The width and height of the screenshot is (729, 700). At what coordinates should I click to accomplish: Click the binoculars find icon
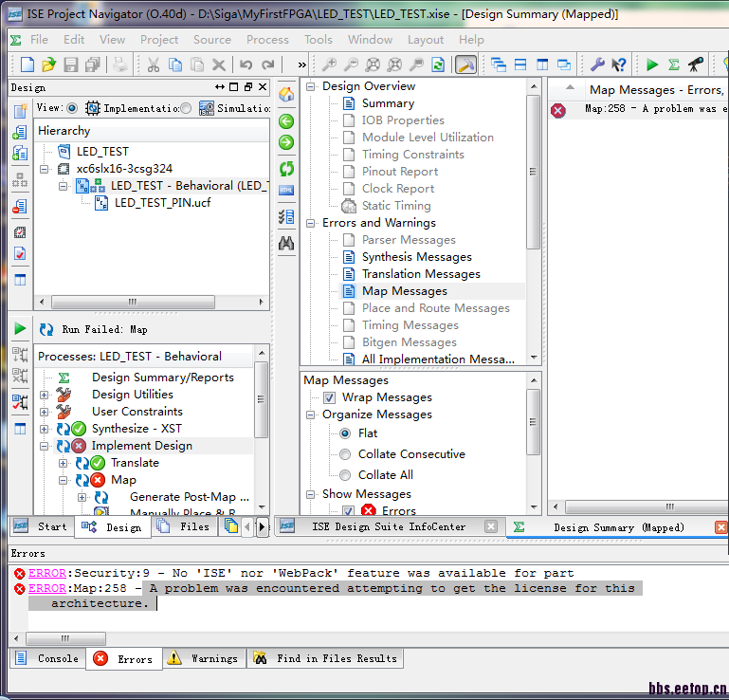point(286,243)
